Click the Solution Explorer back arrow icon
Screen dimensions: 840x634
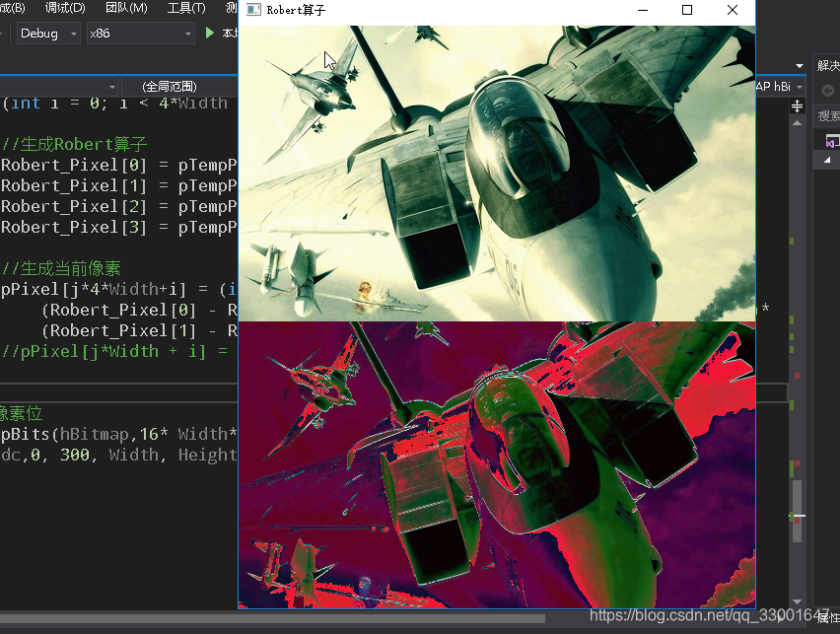(x=828, y=91)
